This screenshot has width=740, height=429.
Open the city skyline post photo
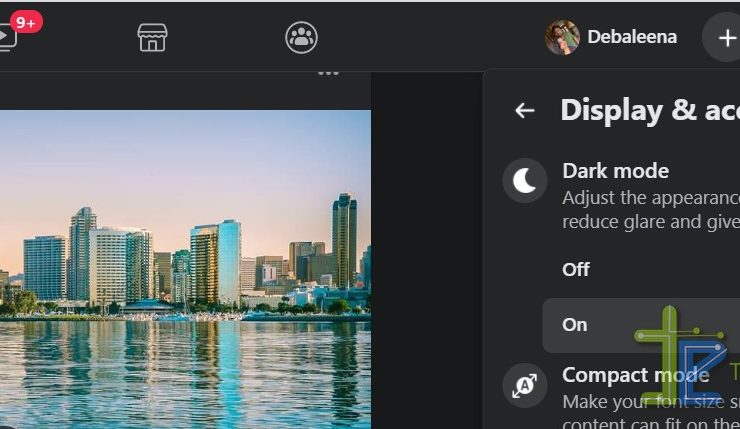(185, 269)
